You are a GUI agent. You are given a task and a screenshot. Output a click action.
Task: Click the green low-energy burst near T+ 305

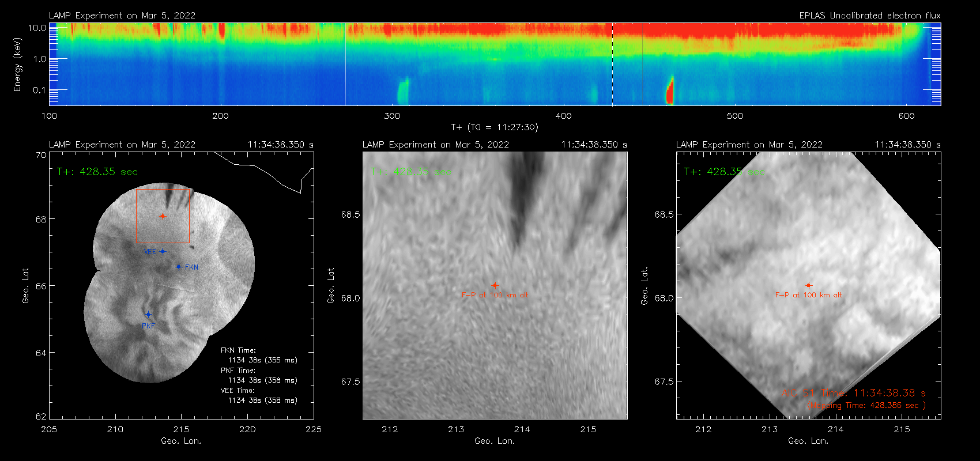coord(403,91)
